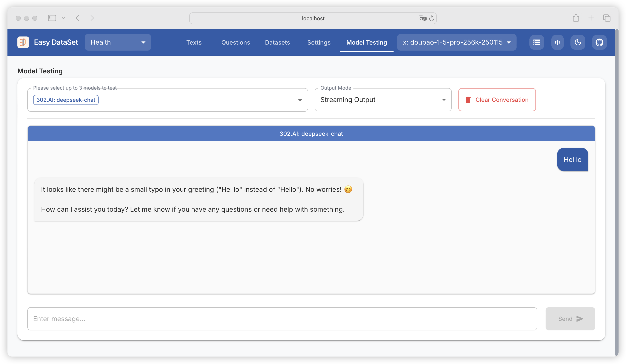Open a new browser tab with plus

tap(591, 18)
